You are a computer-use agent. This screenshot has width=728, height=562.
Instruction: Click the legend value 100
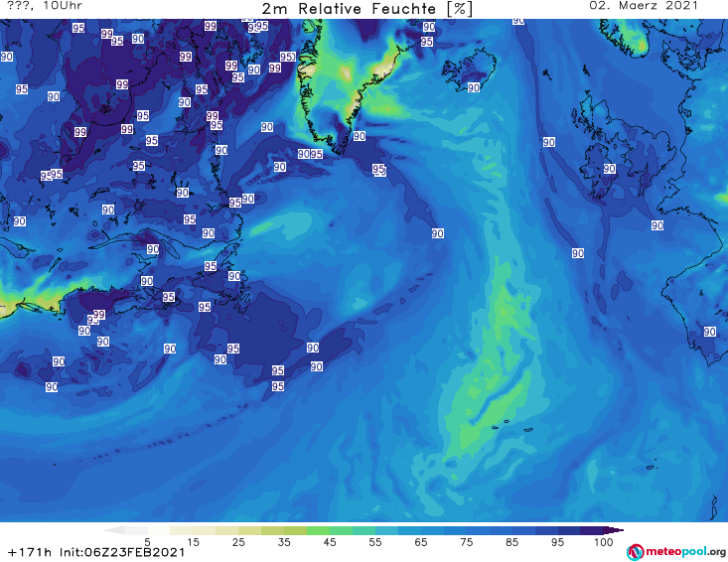[603, 542]
